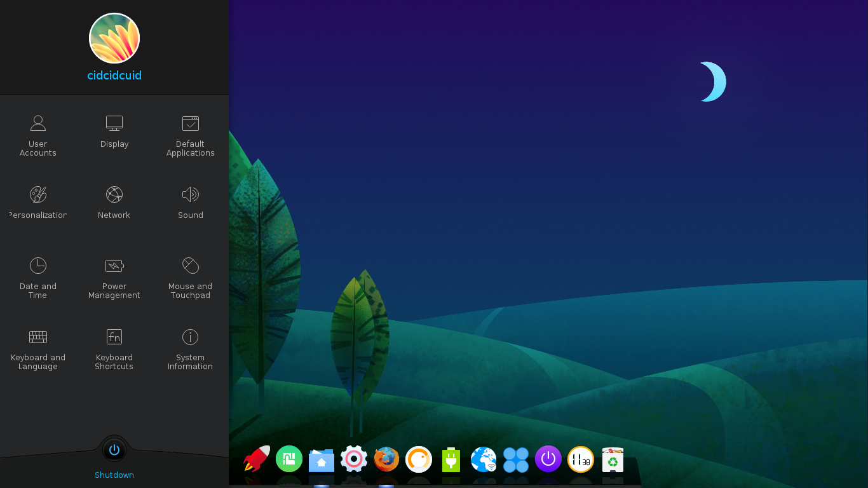The width and height of the screenshot is (868, 488).
Task: Open the Network settings module
Action: point(114,202)
